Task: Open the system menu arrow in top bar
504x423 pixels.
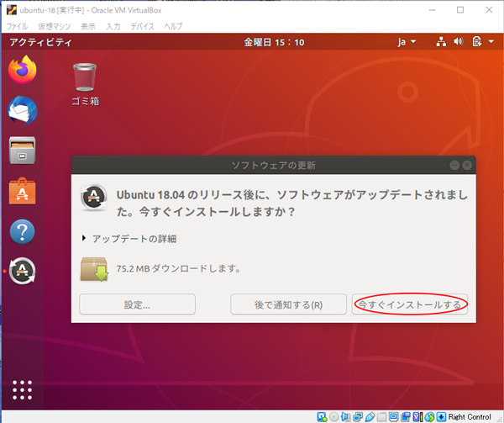Action: pos(491,41)
